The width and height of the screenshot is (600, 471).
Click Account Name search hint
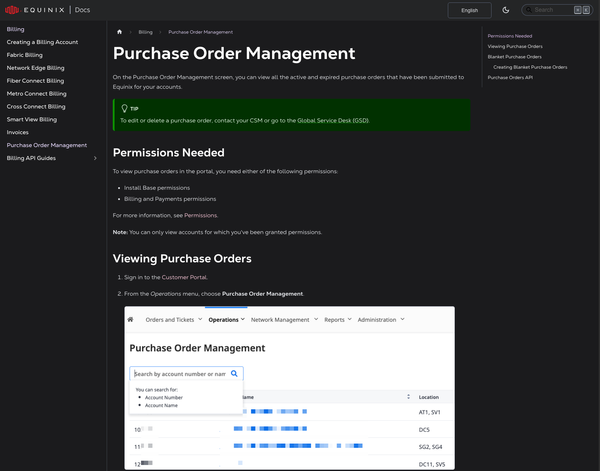161,405
